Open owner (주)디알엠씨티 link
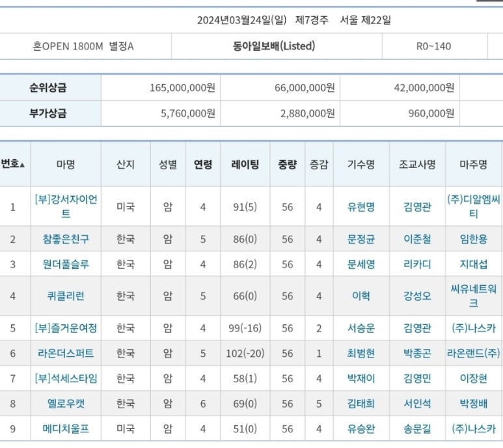Image resolution: width=503 pixels, height=448 pixels. 474,206
